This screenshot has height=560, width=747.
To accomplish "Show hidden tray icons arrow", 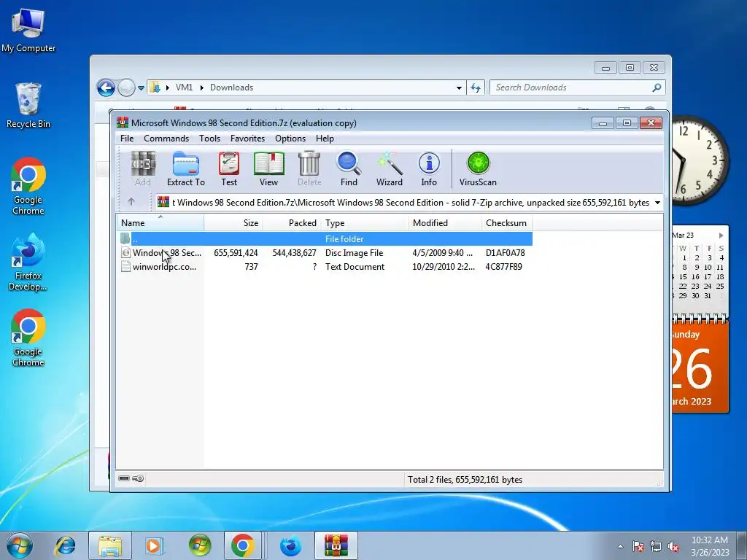I will (620, 546).
